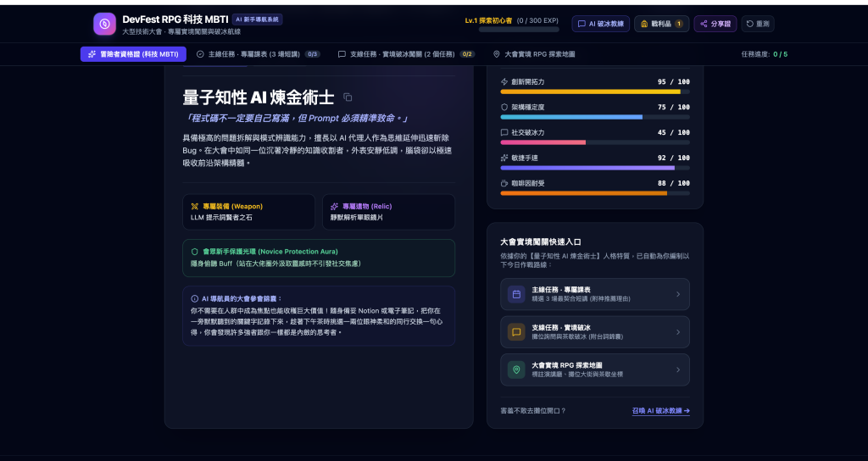Open the 戰利品 loot button

pyautogui.click(x=661, y=24)
